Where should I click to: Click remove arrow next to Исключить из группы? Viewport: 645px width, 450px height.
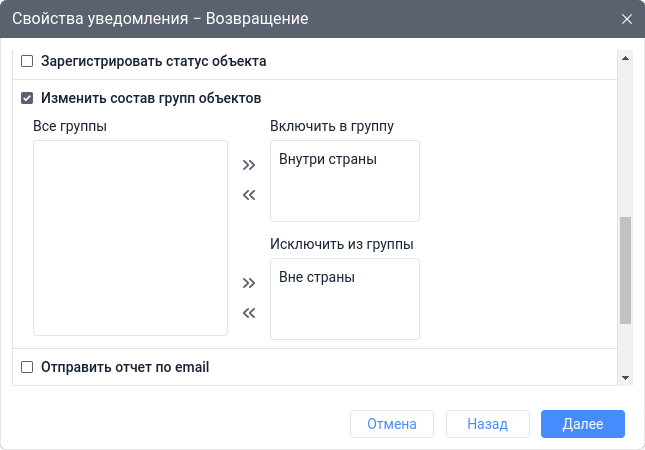[249, 313]
